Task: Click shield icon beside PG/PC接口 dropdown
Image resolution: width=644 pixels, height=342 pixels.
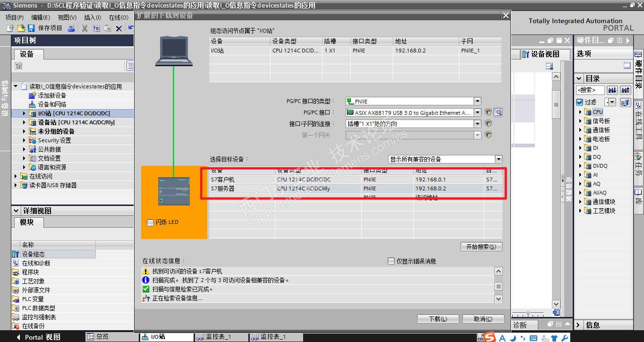Action: point(488,112)
